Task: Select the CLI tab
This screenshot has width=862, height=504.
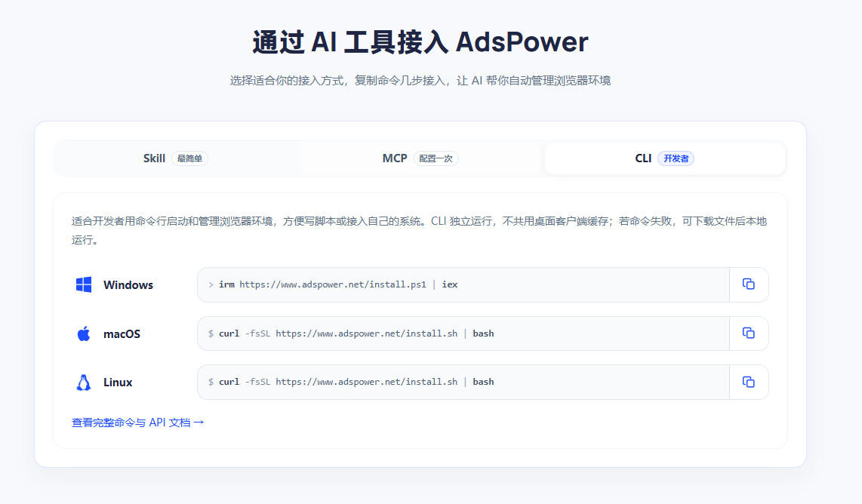Action: click(665, 158)
